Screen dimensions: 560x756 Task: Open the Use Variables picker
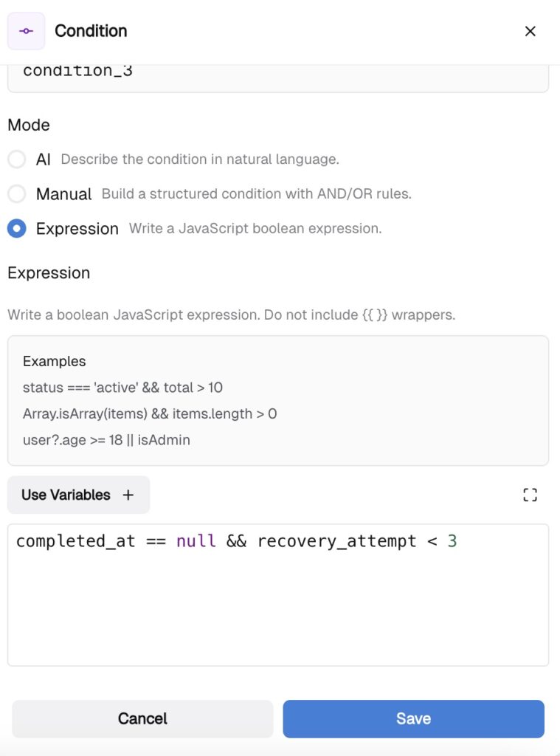[66, 495]
